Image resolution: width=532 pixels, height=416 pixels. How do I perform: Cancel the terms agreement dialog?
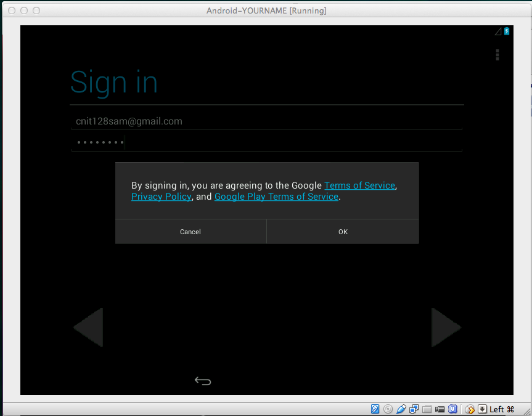pyautogui.click(x=190, y=231)
